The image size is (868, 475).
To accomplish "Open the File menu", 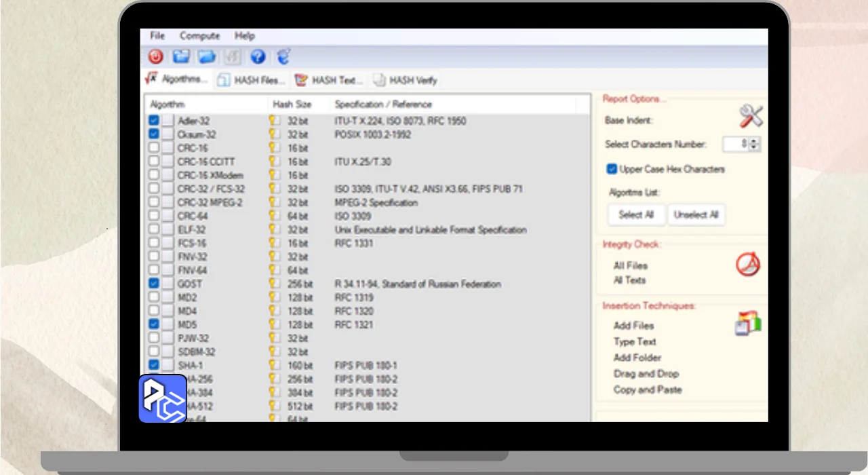I will 157,36.
